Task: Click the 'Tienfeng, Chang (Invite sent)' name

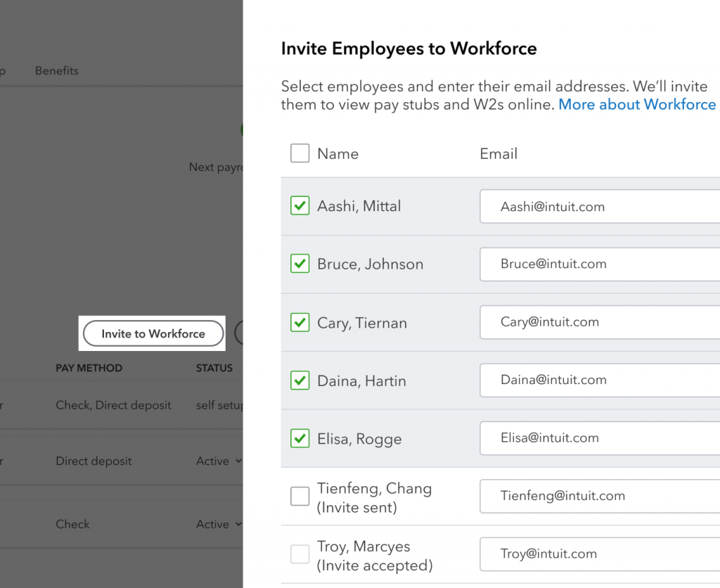Action: pyautogui.click(x=374, y=497)
